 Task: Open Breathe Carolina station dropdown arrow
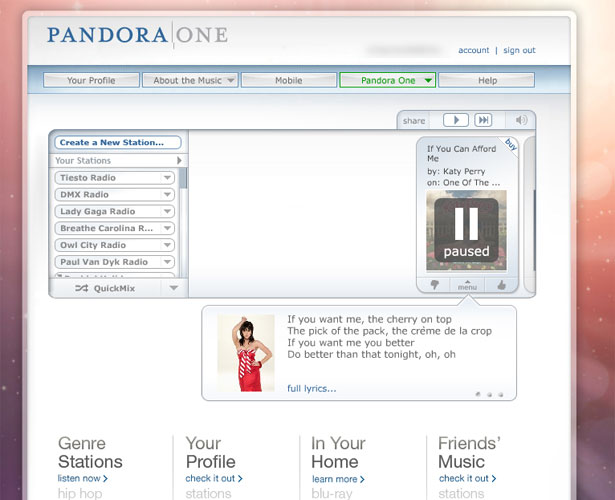click(x=167, y=228)
